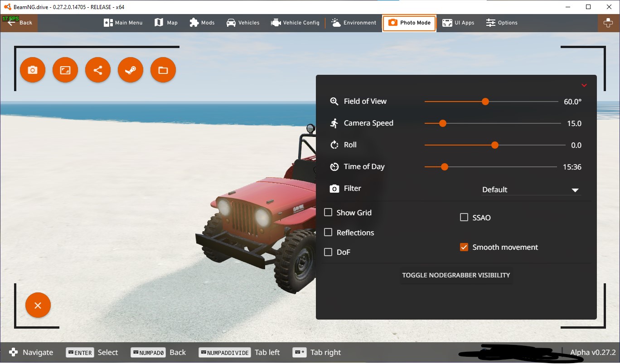Viewport: 620px width, 364px height.
Task: Enable the SSAO checkbox
Action: pos(464,218)
